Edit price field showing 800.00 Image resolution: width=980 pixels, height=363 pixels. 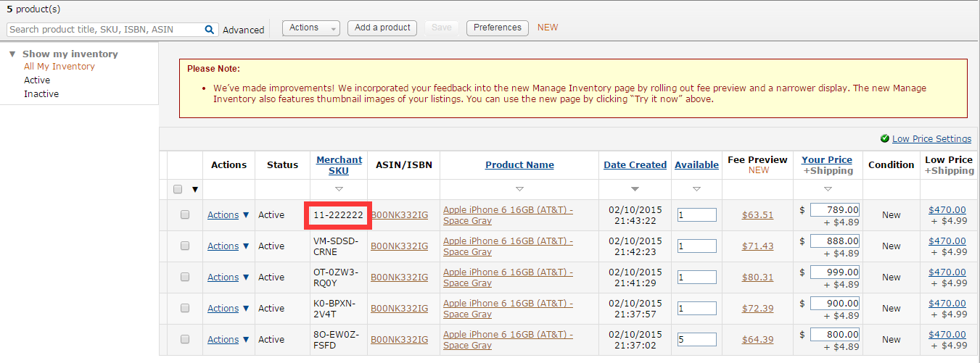click(835, 335)
